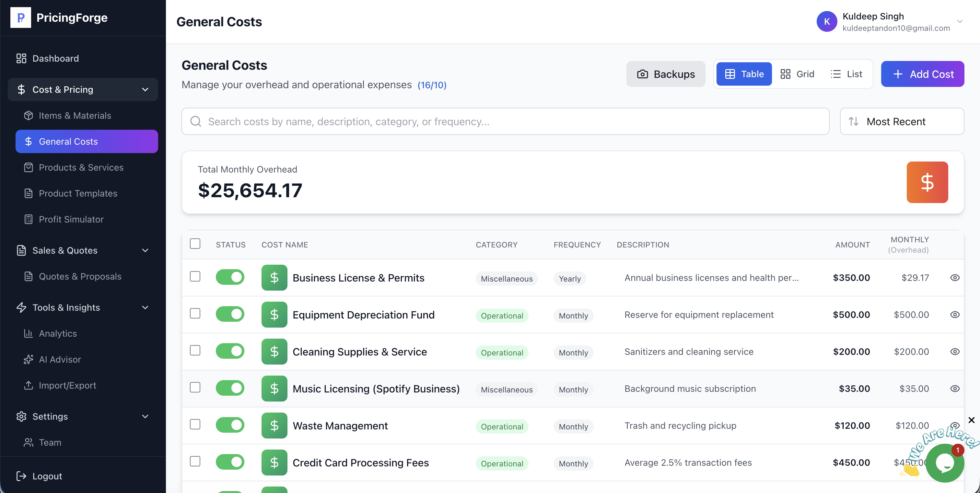
Task: Click the search magnifier icon
Action: point(195,121)
